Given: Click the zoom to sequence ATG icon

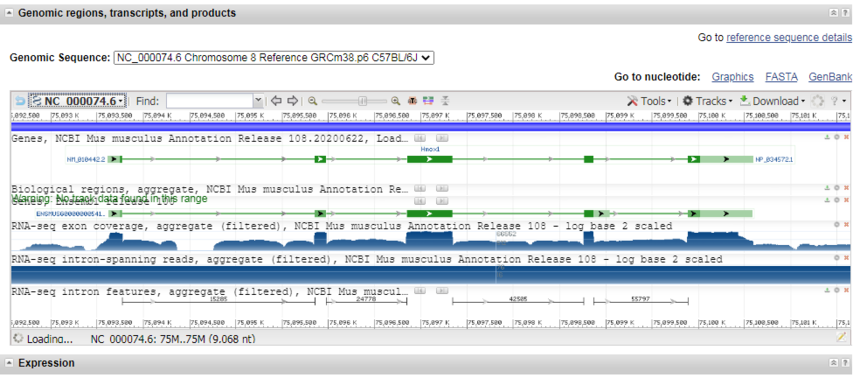Looking at the screenshot, I should click(412, 101).
